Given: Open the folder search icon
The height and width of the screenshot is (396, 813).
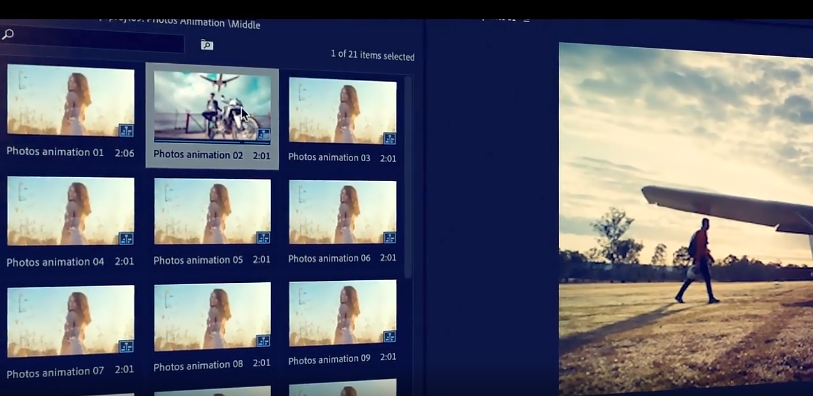Looking at the screenshot, I should click(207, 45).
